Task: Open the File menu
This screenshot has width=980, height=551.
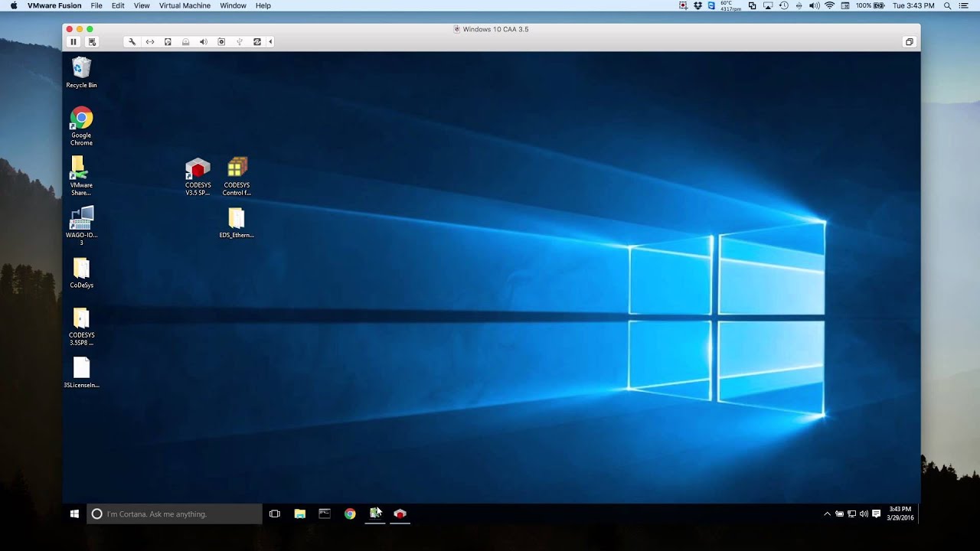Action: coord(96,5)
